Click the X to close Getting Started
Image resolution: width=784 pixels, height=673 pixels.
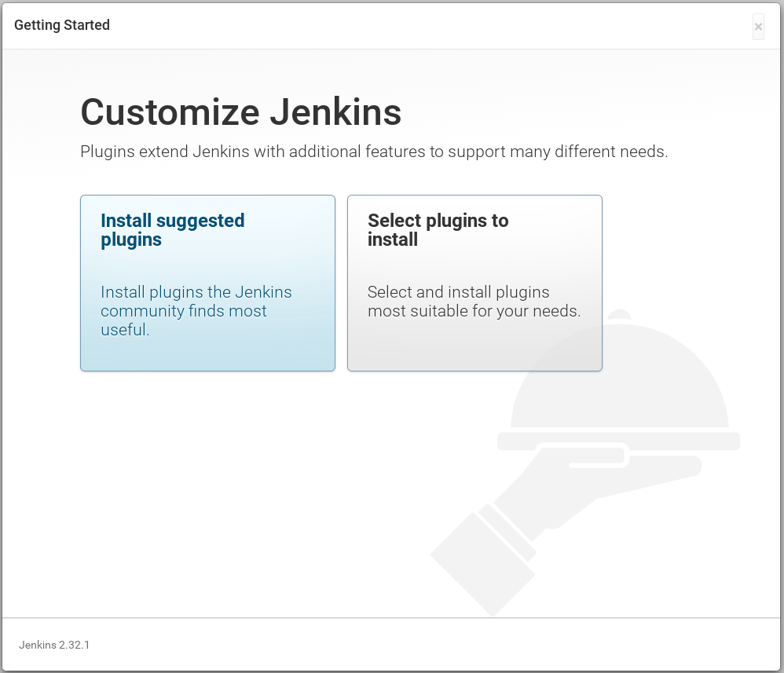(x=758, y=26)
